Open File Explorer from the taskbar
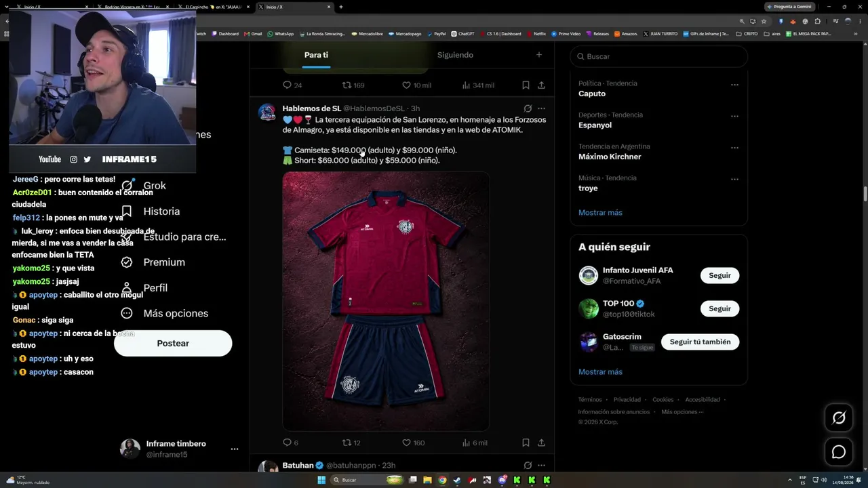Screen dimensions: 868x488 click(428, 480)
